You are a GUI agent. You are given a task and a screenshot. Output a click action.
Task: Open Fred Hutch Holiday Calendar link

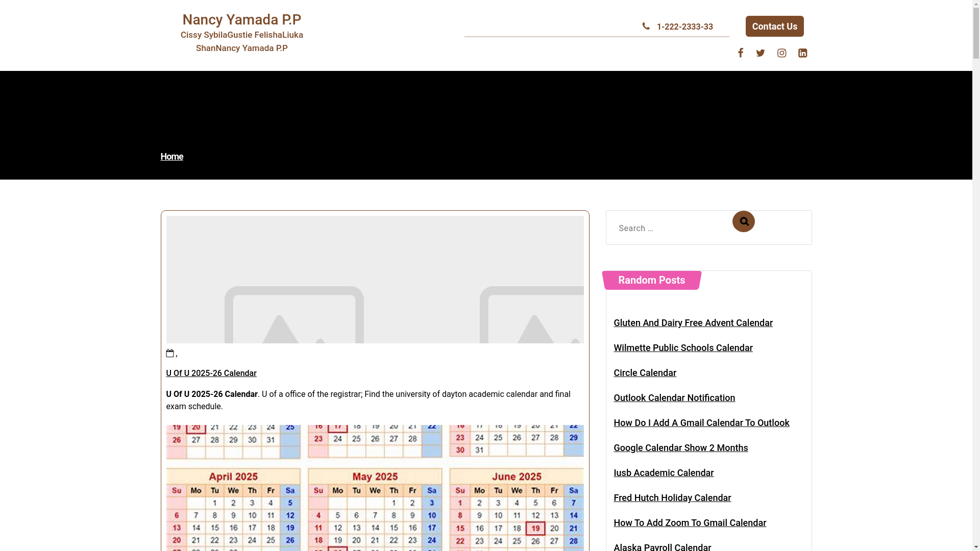click(672, 498)
